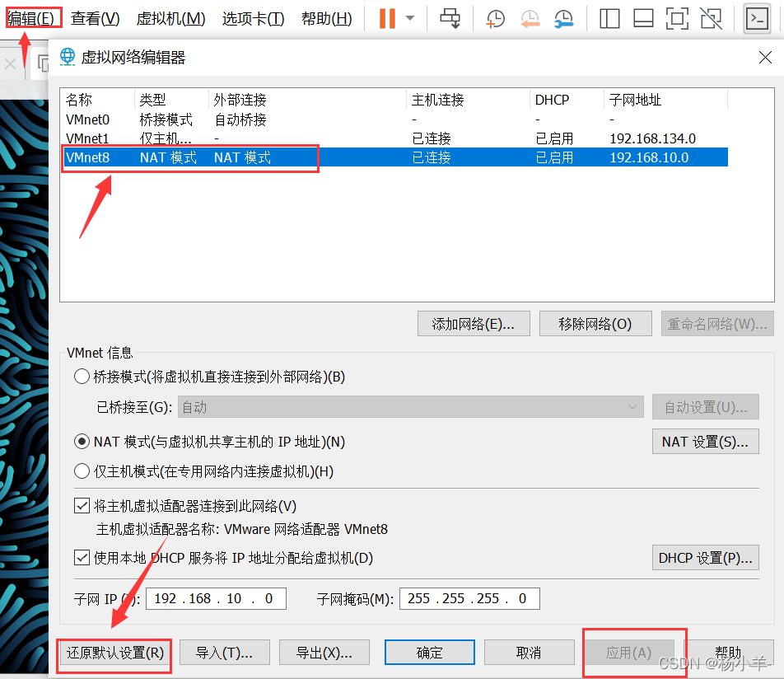Open the pause button dropdown arrow

[x=409, y=17]
